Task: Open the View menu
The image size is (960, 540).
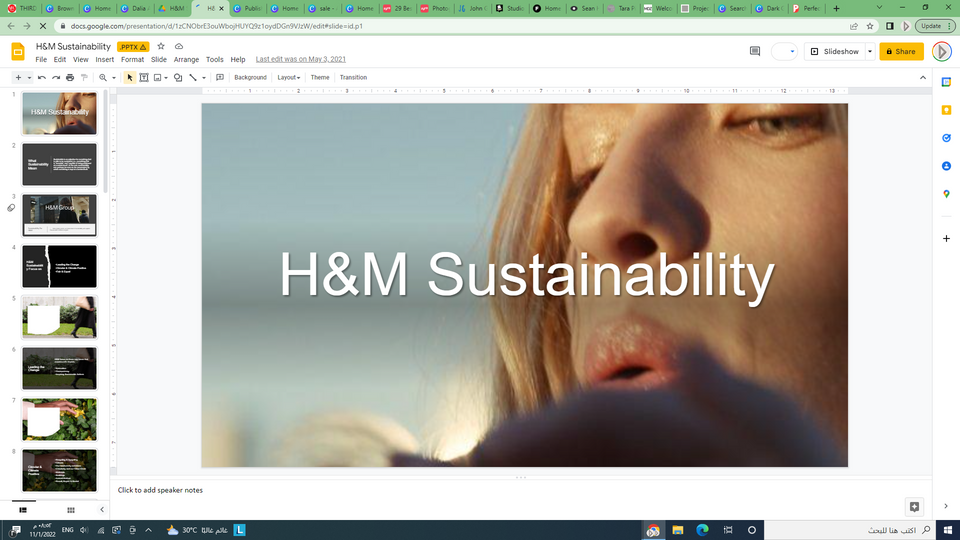Action: pos(81,59)
